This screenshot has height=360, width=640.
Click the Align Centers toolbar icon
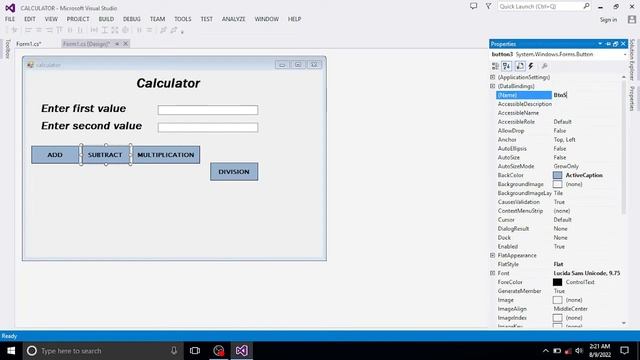pos(39,30)
